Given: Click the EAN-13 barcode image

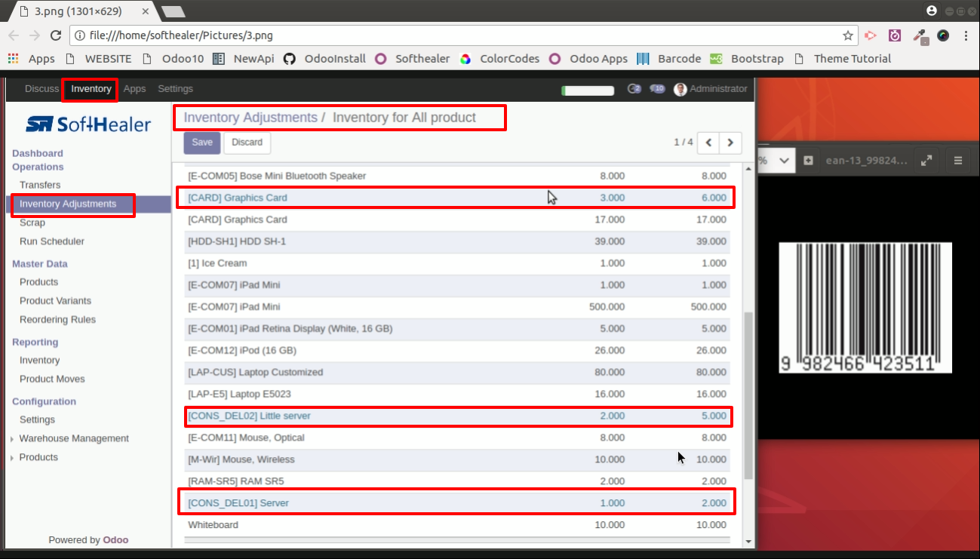Looking at the screenshot, I should tap(865, 308).
